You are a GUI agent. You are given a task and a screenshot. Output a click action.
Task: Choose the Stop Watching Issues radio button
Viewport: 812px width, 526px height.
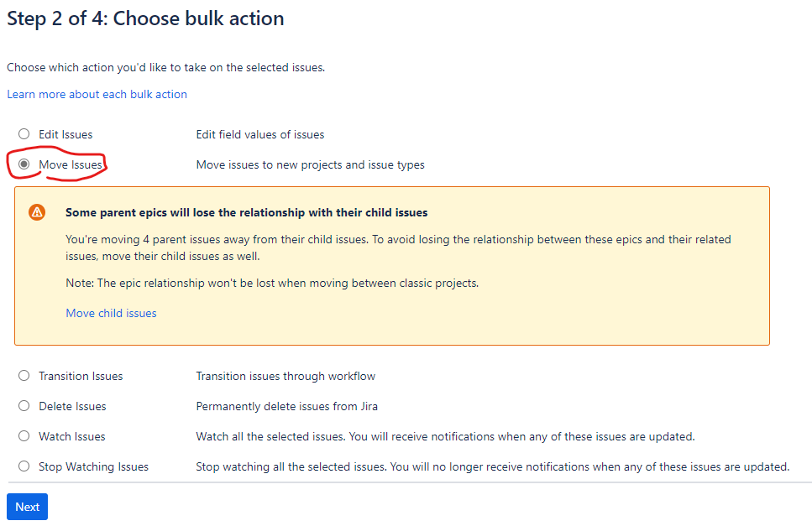24,466
